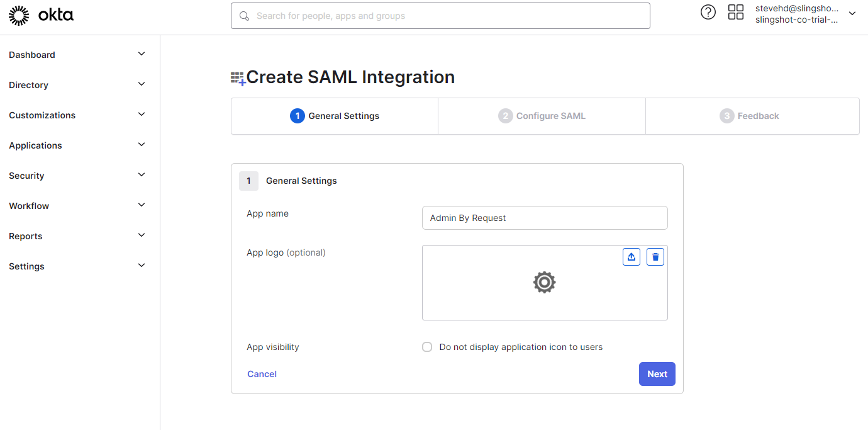
Task: Click the 'Create SAML Integration' heading
Action: pos(350,77)
